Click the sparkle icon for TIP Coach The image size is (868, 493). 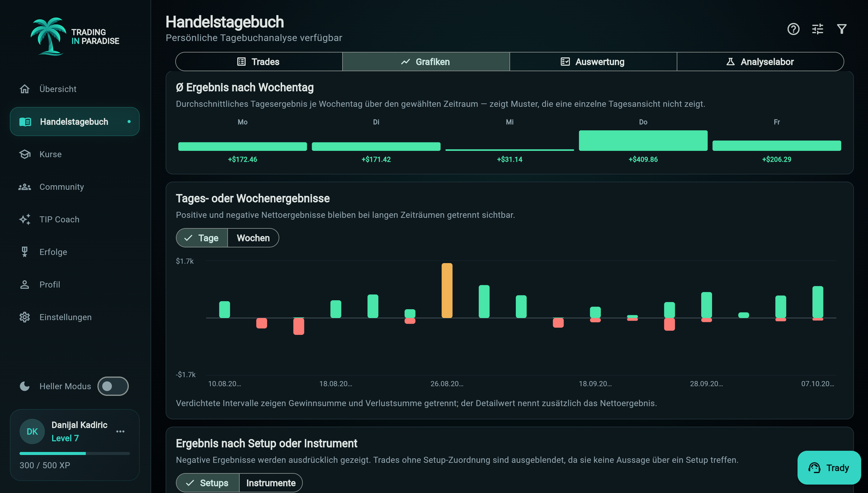pyautogui.click(x=25, y=219)
